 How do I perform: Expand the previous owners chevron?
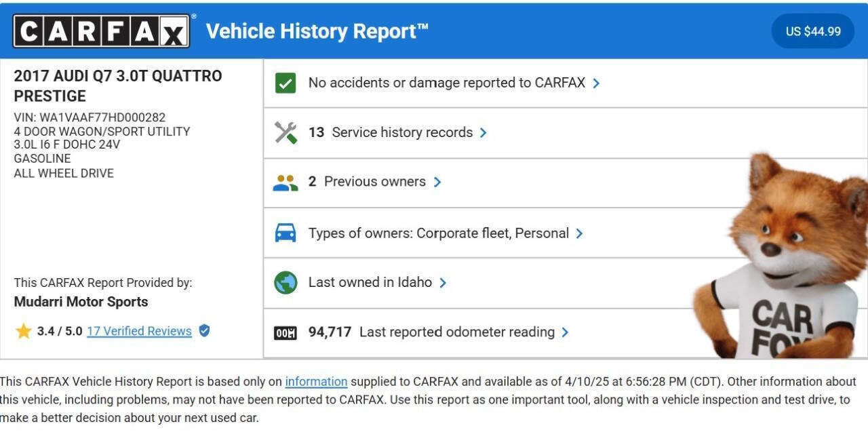pyautogui.click(x=437, y=182)
